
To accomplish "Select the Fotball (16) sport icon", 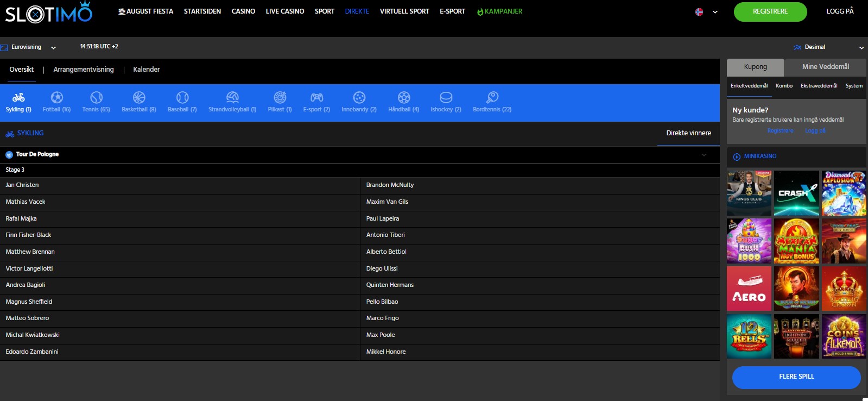I will (56, 102).
